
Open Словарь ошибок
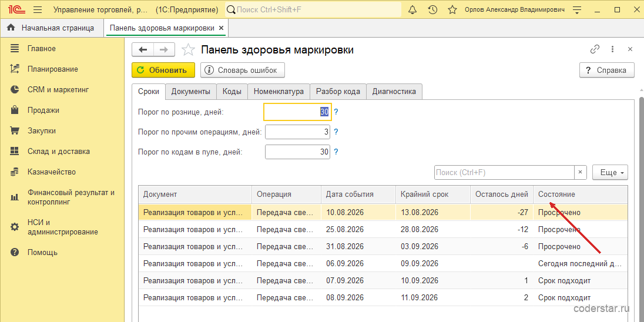coord(242,70)
